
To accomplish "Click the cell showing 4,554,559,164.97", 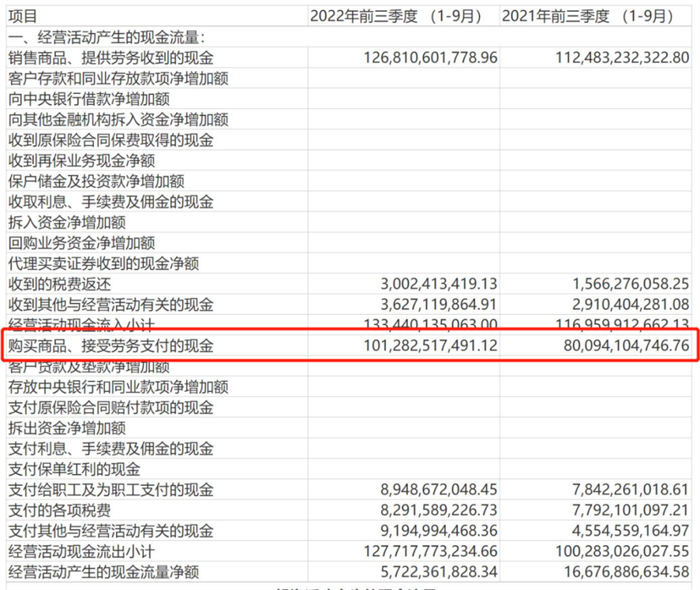I will point(630,531).
